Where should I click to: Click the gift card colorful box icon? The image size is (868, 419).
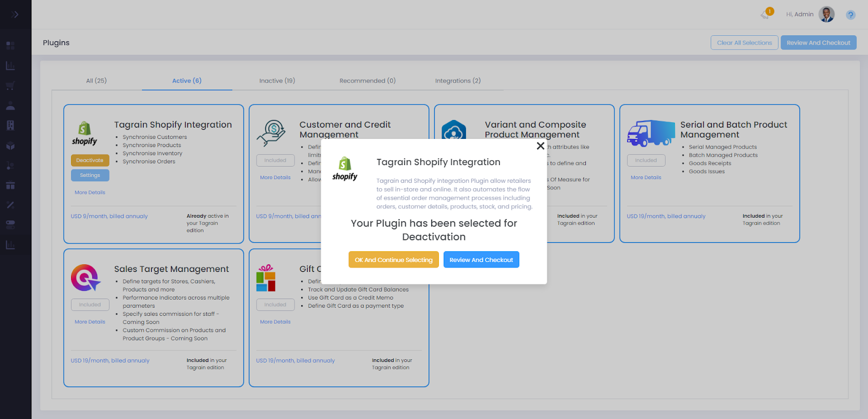tap(266, 278)
